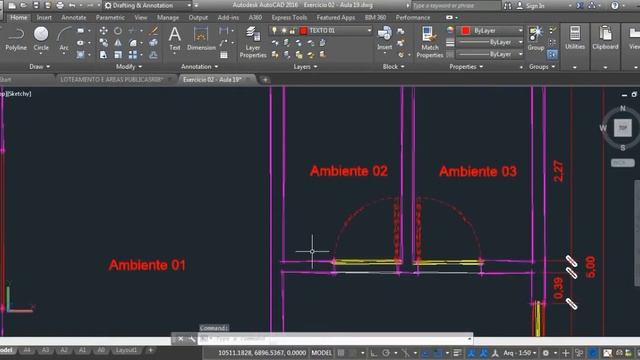Select the Circle tool

41,39
